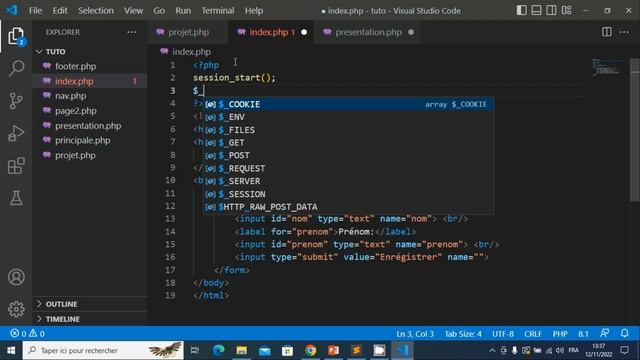
Task: Select the index.php editor tab
Action: 271,32
